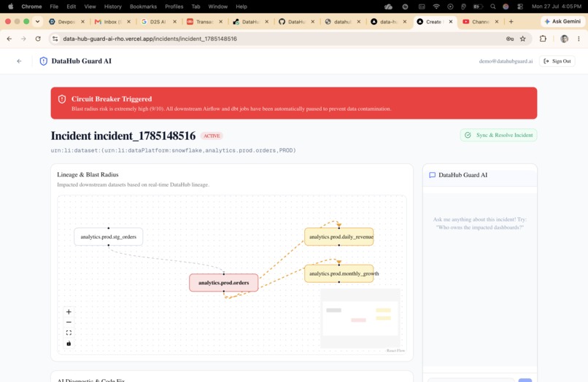This screenshot has width=588, height=382.
Task: Open Control Center in menu bar
Action: pos(519,7)
